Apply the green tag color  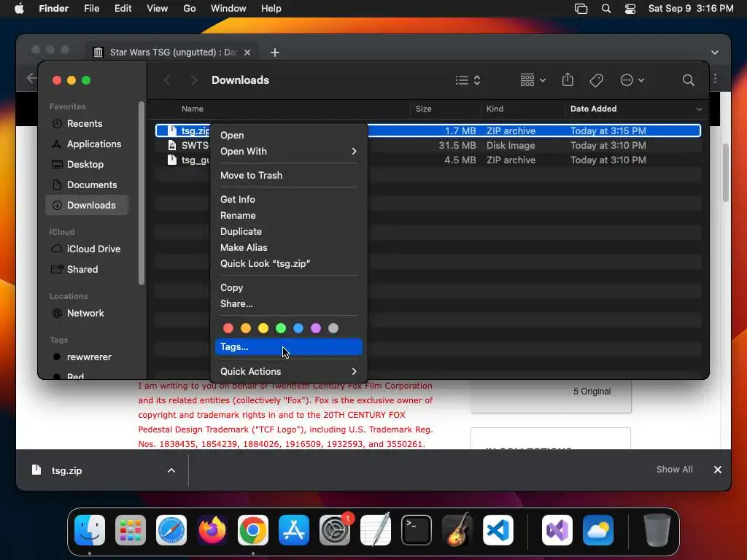tap(281, 328)
